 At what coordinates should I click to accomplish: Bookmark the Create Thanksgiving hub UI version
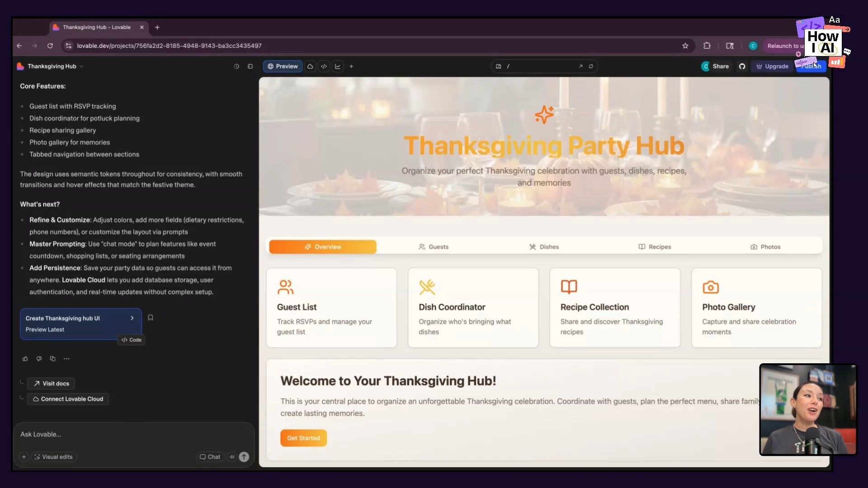pos(151,318)
